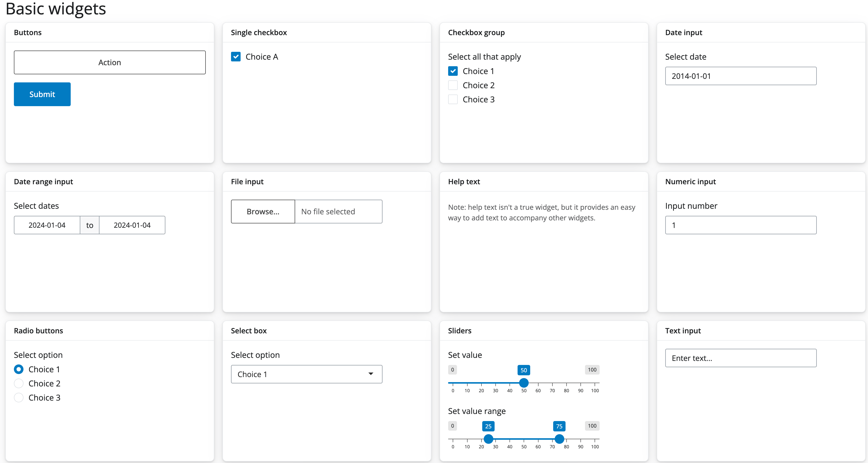868x463 pixels.
Task: Select radio button Choice 2
Action: [19, 383]
